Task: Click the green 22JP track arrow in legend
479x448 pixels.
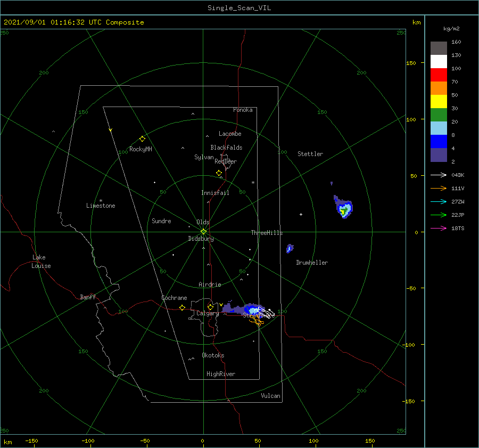Action: (439, 215)
